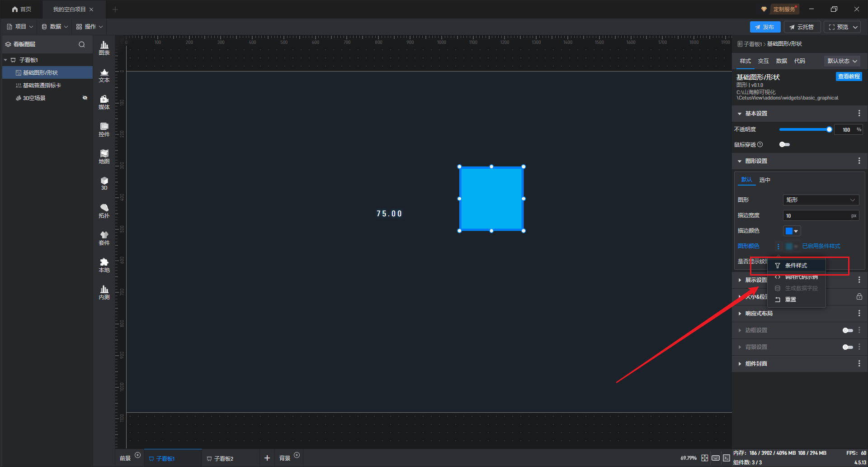Choose 条件样式 from the context menu

796,266
